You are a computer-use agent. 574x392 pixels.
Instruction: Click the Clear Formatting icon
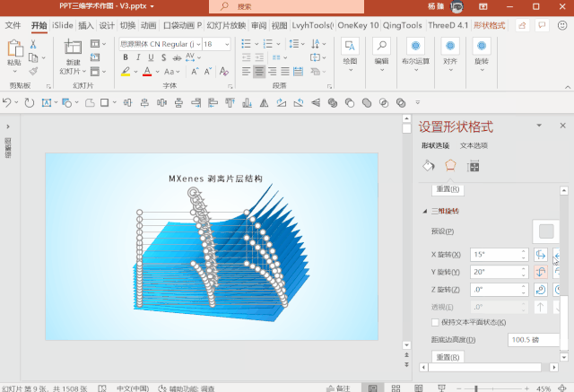click(224, 71)
